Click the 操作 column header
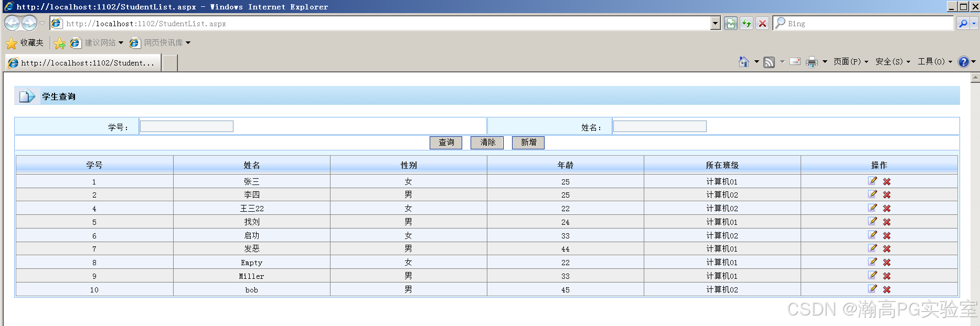The width and height of the screenshot is (980, 326). [x=879, y=165]
